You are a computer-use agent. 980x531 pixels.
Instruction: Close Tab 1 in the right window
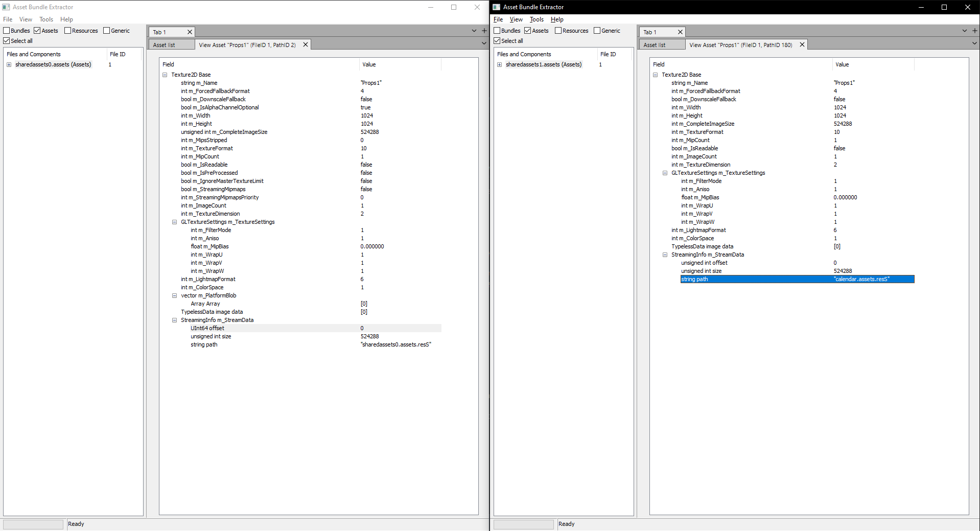click(x=680, y=32)
